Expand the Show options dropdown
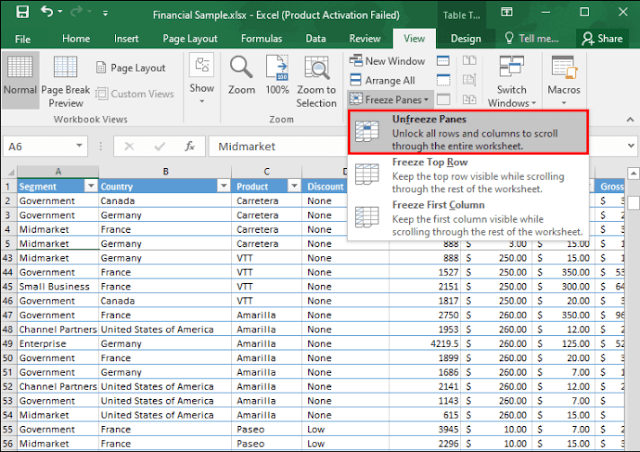This screenshot has width=640, height=452. (202, 78)
